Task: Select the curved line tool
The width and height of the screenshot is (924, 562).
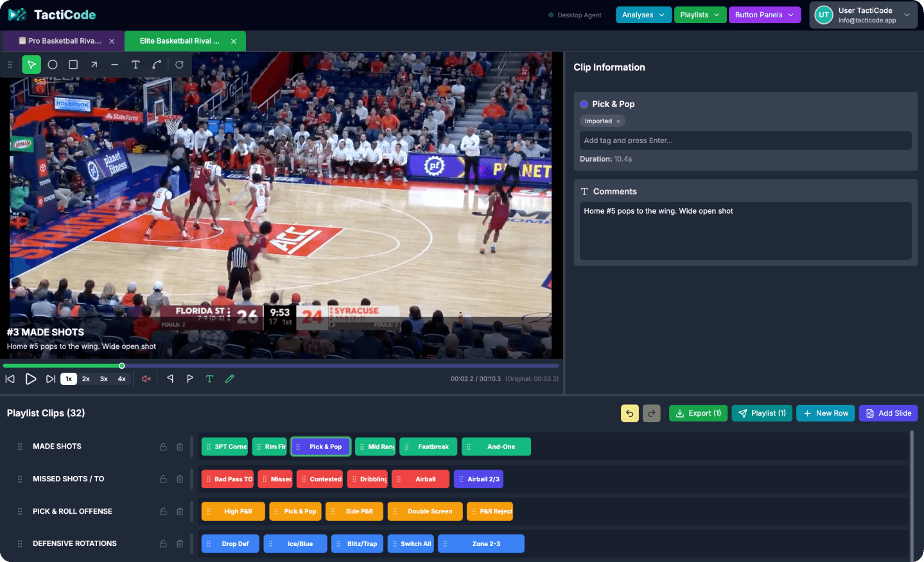Action: tap(156, 64)
